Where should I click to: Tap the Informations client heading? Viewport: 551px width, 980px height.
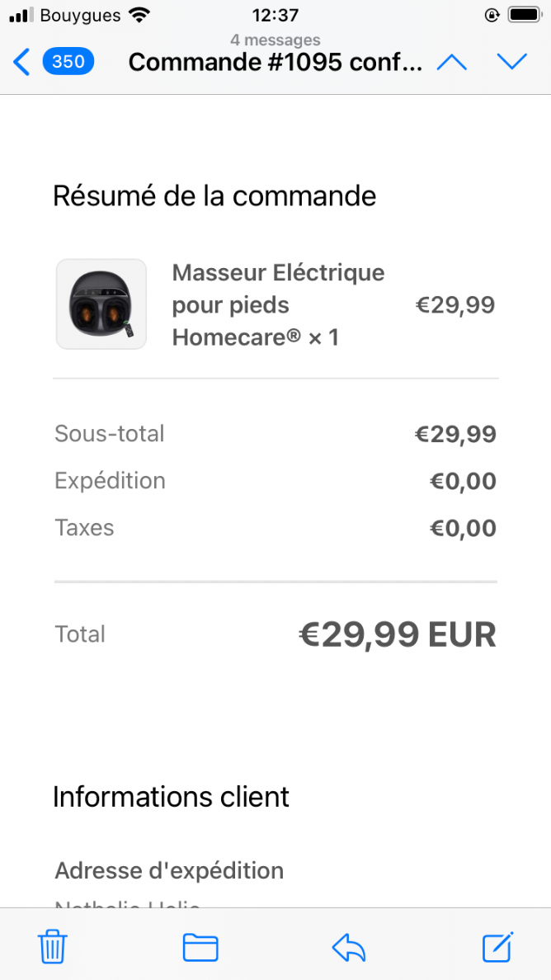coord(172,797)
